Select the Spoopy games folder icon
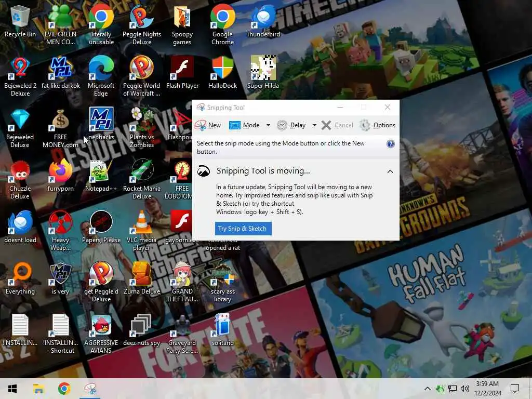This screenshot has height=399, width=532. 182,25
